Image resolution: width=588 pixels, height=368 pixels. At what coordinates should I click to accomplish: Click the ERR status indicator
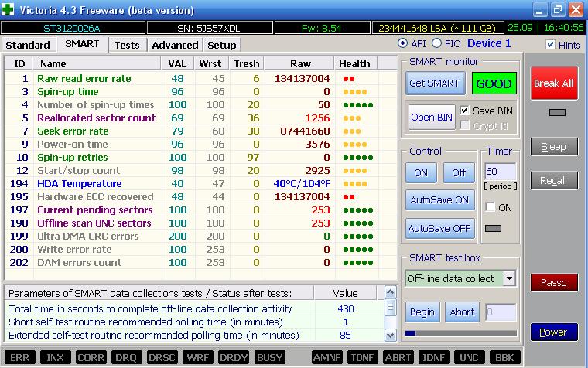point(20,357)
